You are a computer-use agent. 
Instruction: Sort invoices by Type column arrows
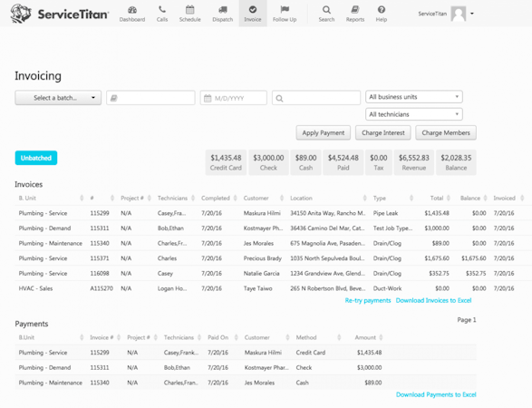(x=411, y=198)
